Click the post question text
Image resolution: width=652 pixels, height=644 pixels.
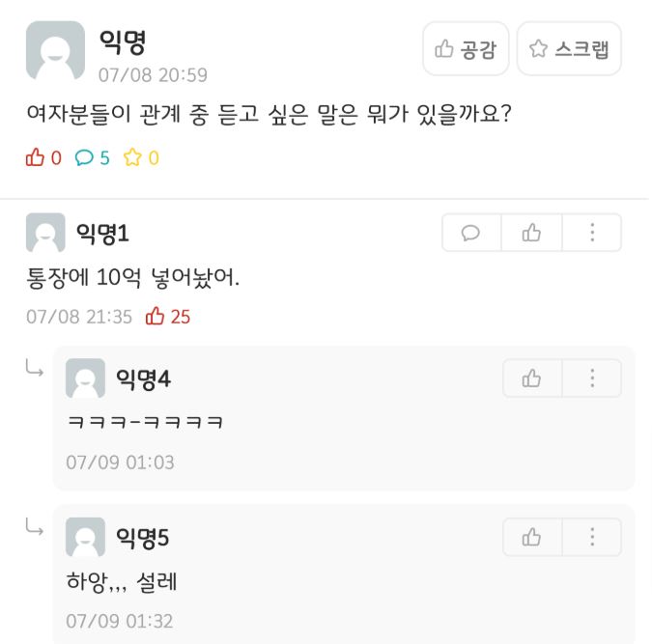pos(269,114)
